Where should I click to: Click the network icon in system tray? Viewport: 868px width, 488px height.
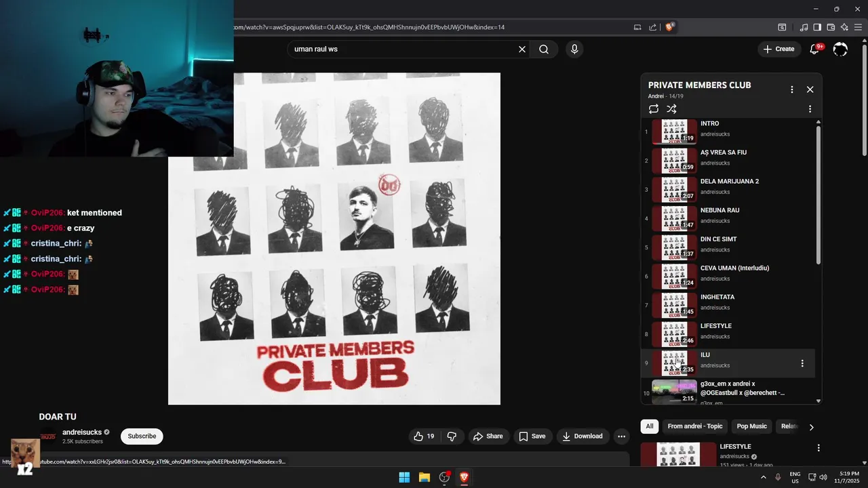pyautogui.click(x=812, y=477)
